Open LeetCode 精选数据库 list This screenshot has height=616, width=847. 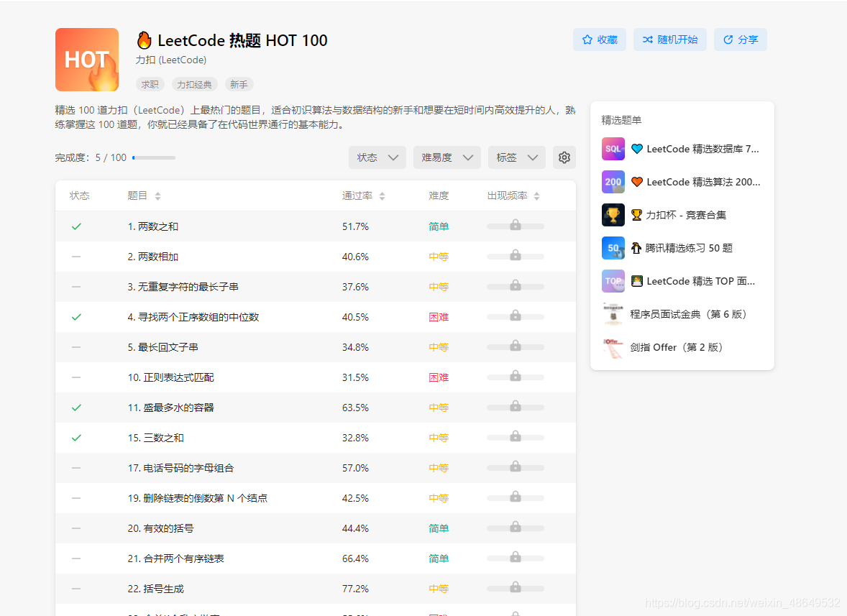pos(702,149)
